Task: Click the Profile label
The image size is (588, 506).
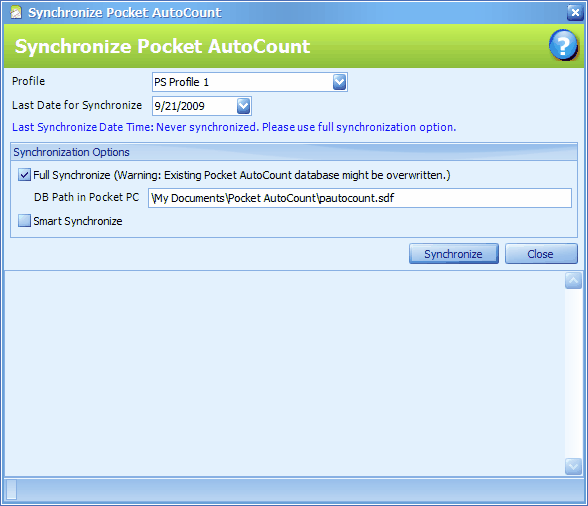Action: [x=28, y=81]
